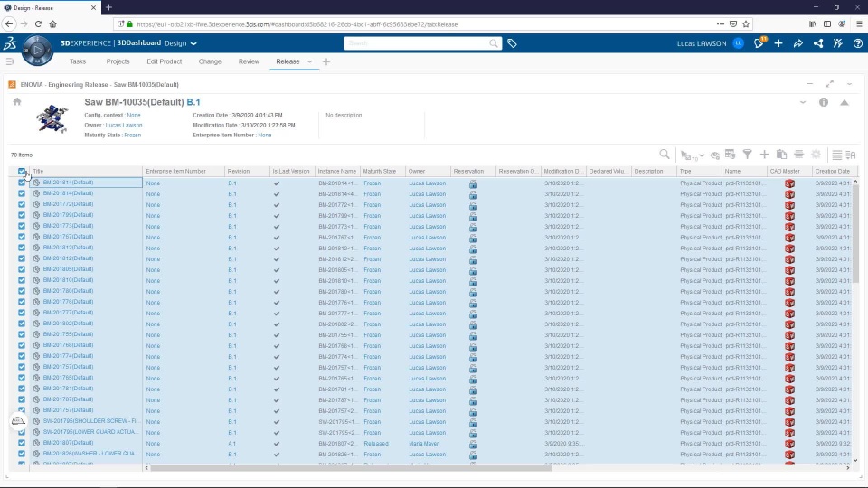Screen dimensions: 868x488
Task: Toggle the dashboard sidebar menu icon
Action: [x=10, y=61]
